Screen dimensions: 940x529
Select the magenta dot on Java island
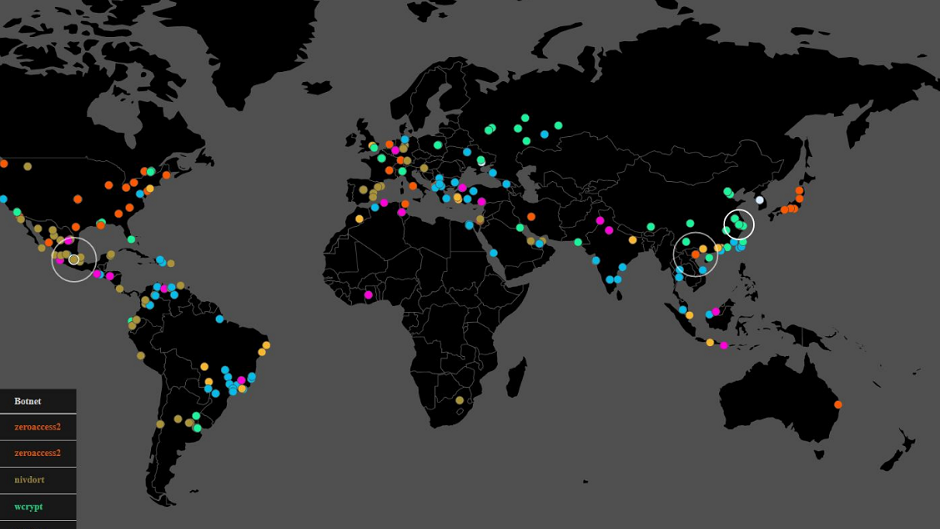click(x=724, y=346)
